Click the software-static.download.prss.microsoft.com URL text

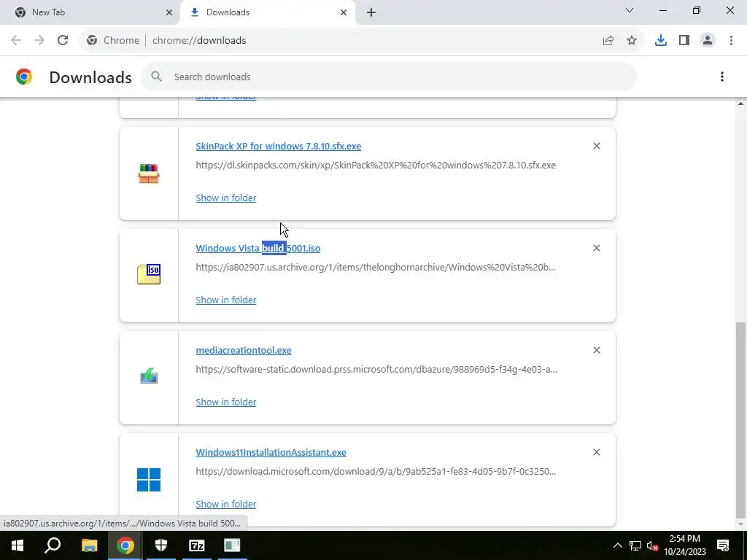tap(376, 369)
